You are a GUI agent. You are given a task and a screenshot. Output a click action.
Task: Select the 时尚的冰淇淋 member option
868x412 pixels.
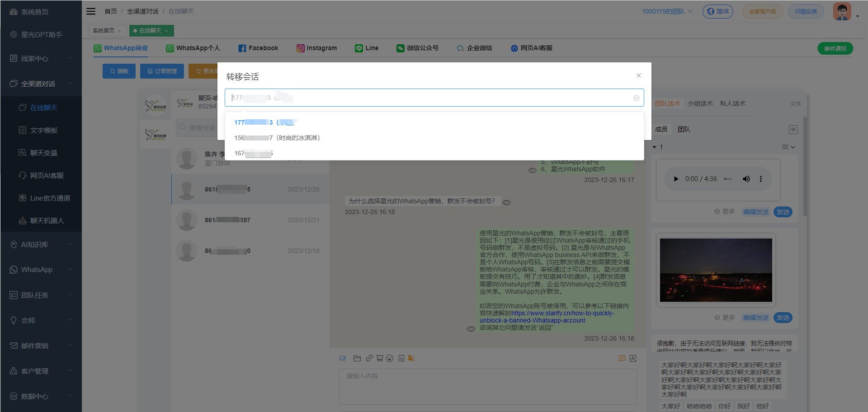click(434, 138)
